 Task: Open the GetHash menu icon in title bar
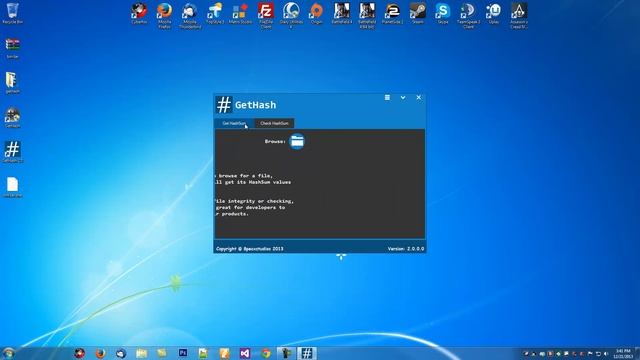(387, 98)
